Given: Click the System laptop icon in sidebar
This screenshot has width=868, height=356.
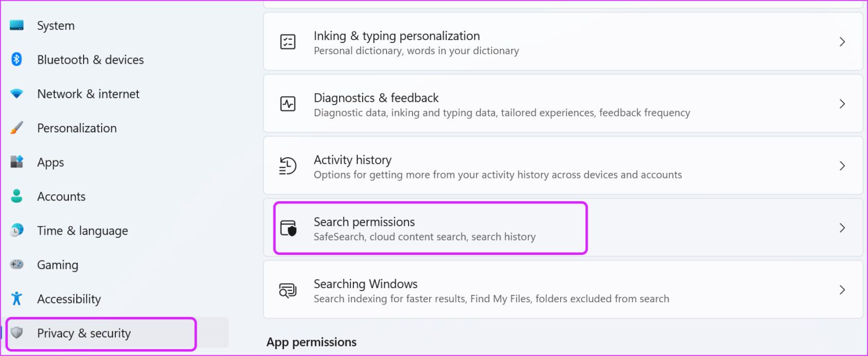Looking at the screenshot, I should click(17, 25).
